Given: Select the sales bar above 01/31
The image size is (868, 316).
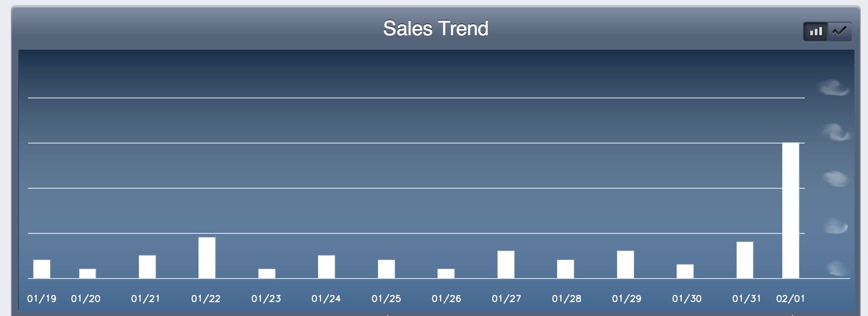Looking at the screenshot, I should (745, 260).
